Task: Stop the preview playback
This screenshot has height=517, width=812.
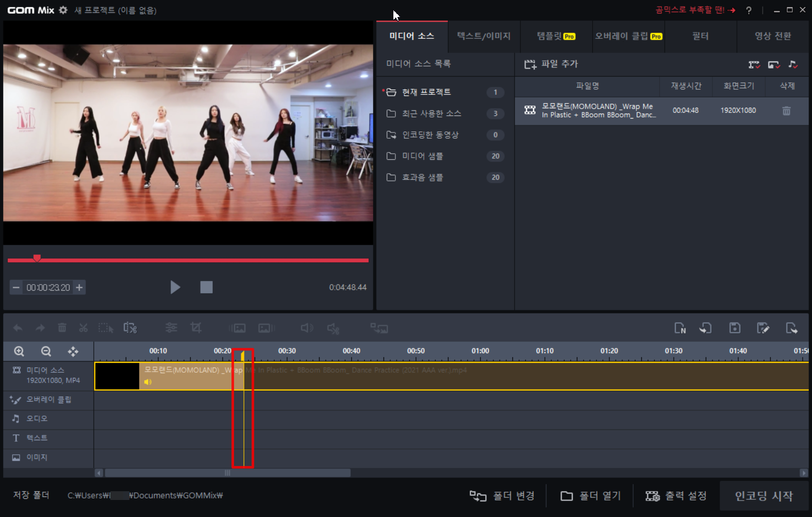Action: [206, 287]
